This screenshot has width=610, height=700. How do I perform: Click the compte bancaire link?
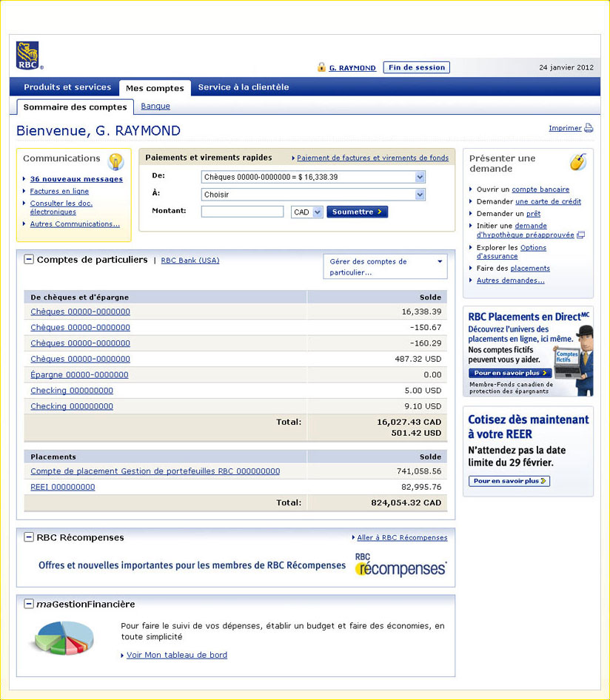[540, 189]
